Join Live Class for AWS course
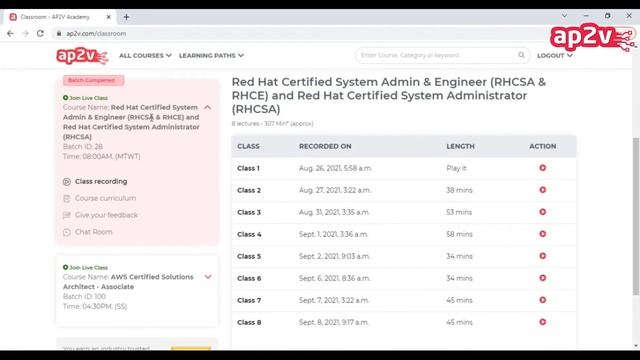The width and height of the screenshot is (640, 360). pyautogui.click(x=85, y=267)
